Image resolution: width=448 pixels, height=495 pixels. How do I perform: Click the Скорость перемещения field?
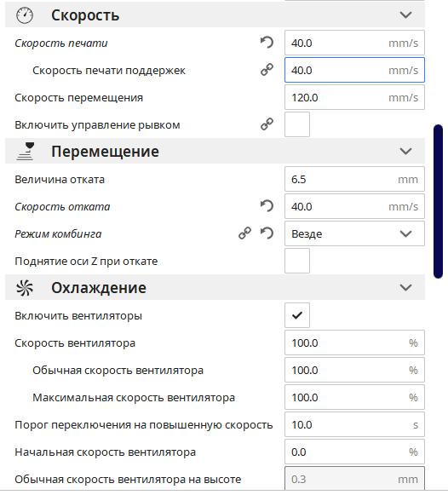pyautogui.click(x=354, y=97)
